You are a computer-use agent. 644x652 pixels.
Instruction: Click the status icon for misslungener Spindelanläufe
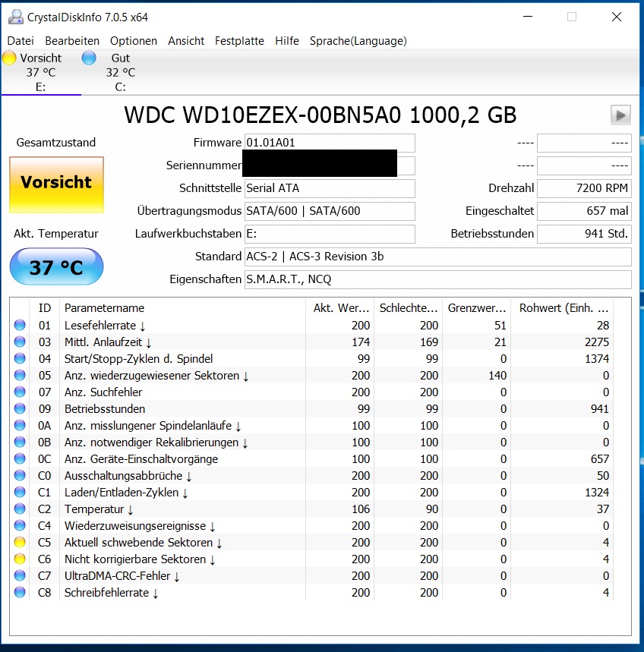20,425
